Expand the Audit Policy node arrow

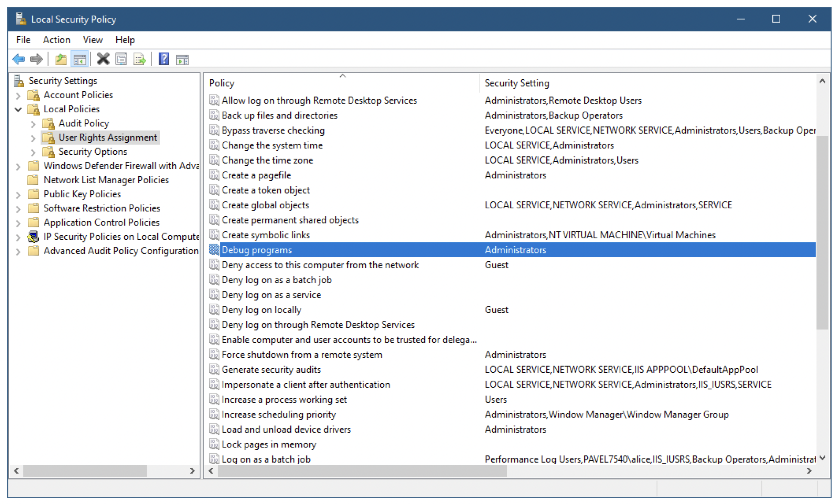[x=33, y=124]
